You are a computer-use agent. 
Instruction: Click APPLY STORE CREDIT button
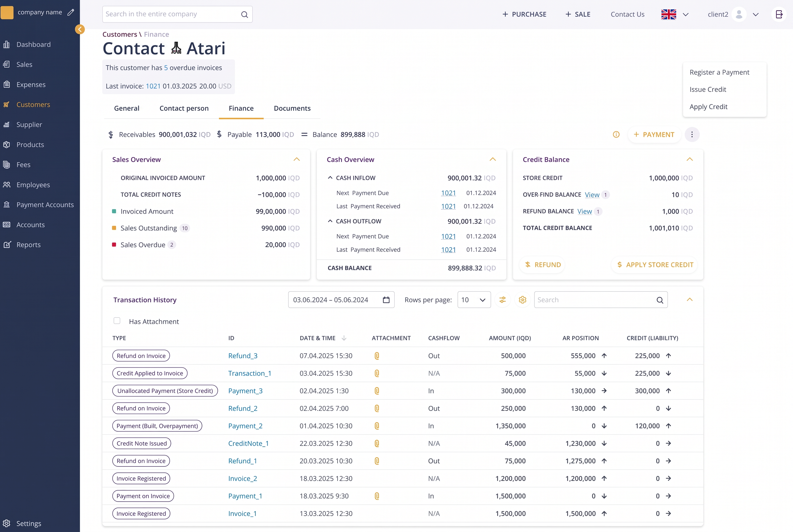point(655,265)
